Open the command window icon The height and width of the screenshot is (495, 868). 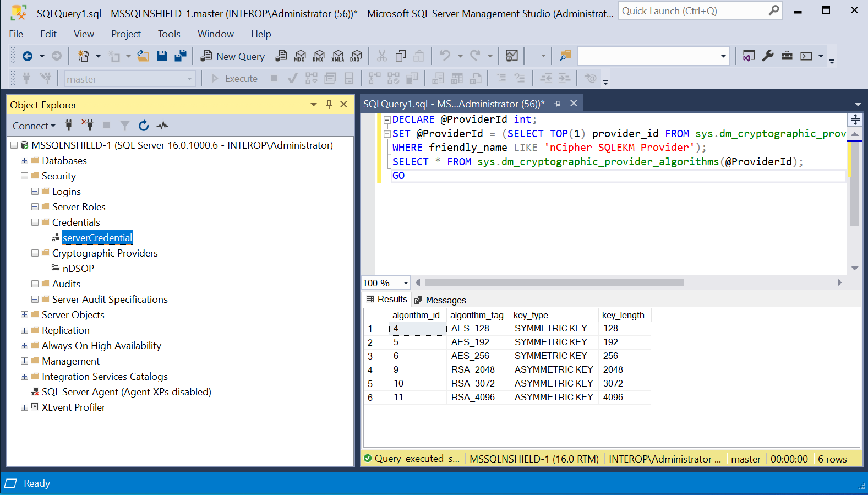(806, 56)
